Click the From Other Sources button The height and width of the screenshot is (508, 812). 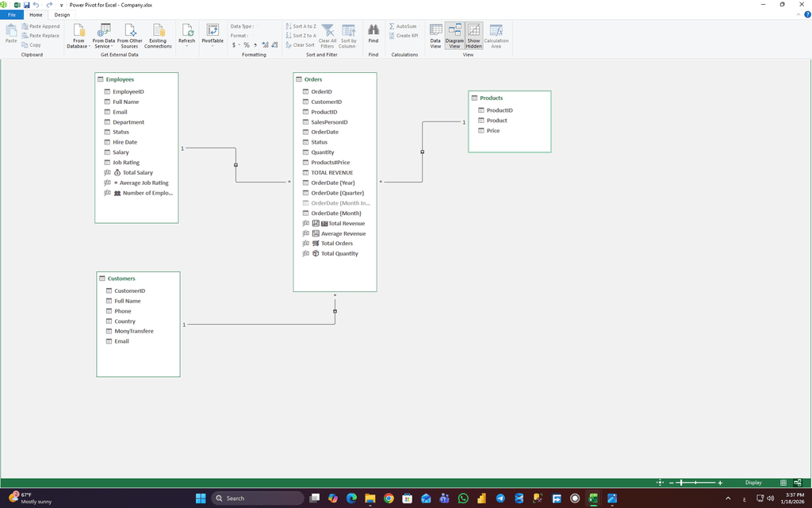(130, 36)
